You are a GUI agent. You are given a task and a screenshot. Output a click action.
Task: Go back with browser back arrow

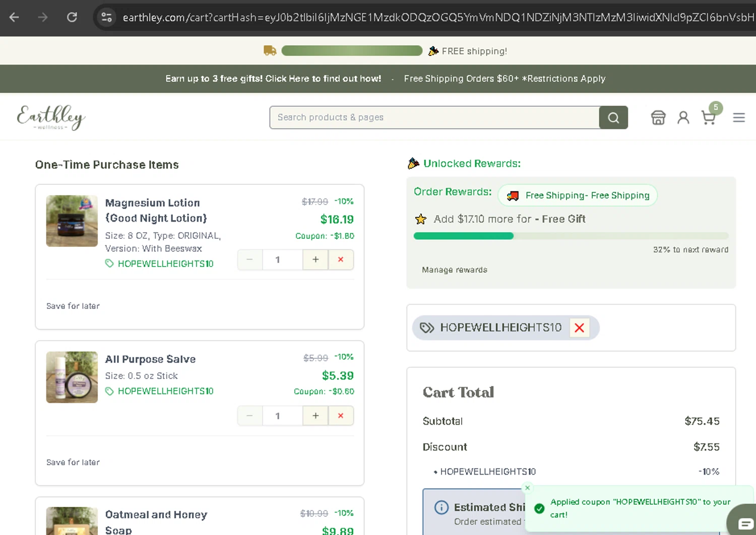14,17
